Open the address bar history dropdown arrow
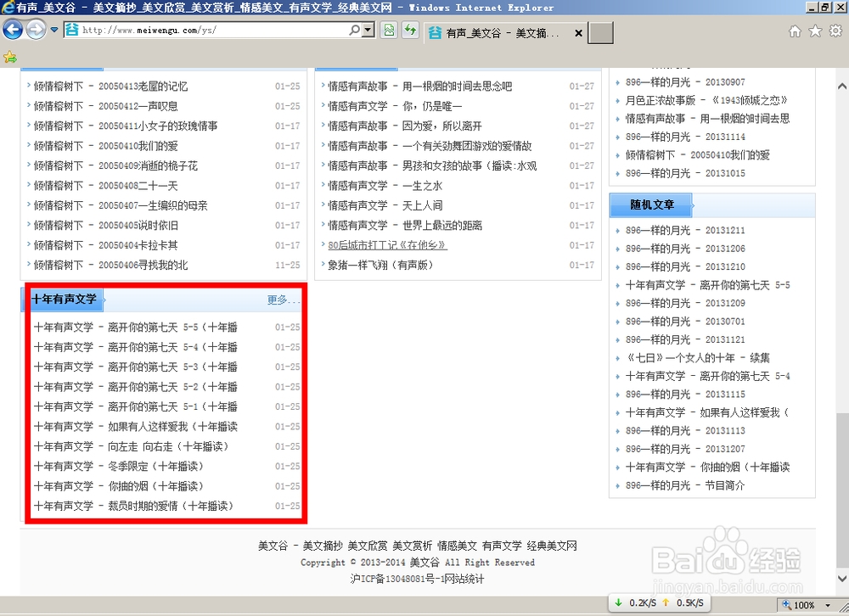Screen dimensions: 849x616 (368, 30)
